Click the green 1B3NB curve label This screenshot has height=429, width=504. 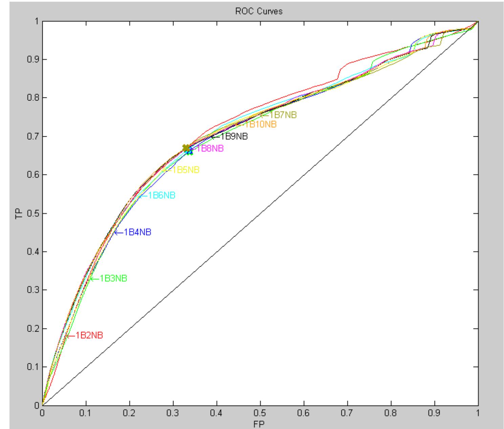tap(113, 278)
